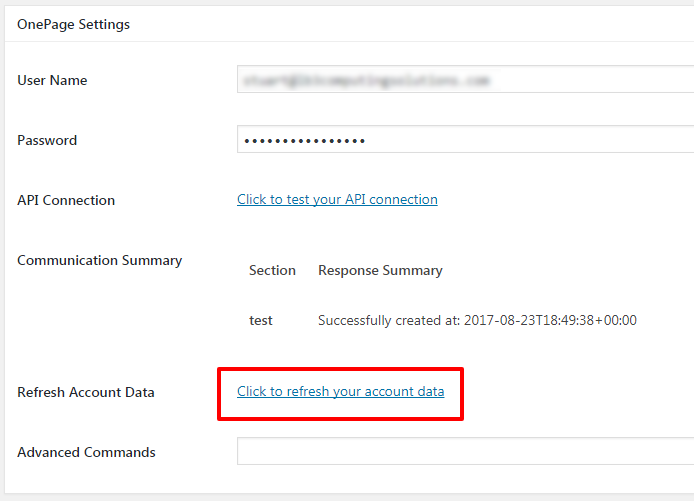
Task: Click the OnePage Settings panel heading
Action: [73, 24]
